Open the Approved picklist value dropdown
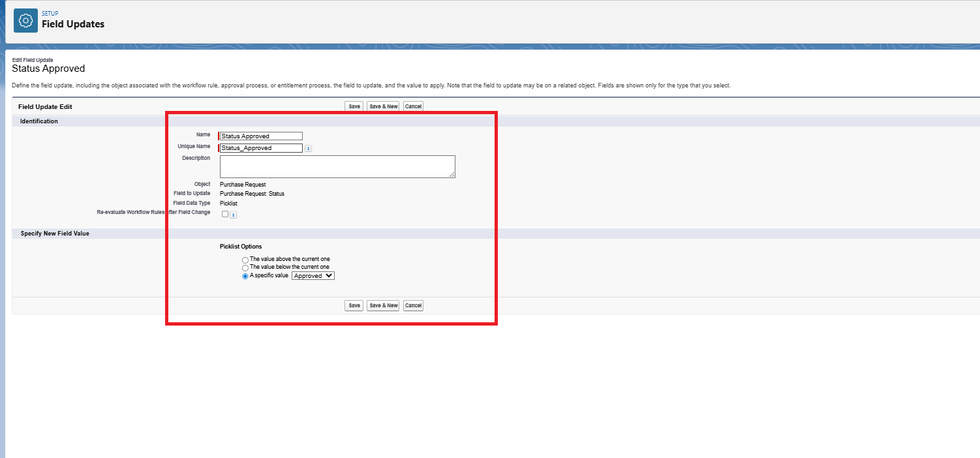Image resolution: width=980 pixels, height=458 pixels. click(313, 276)
